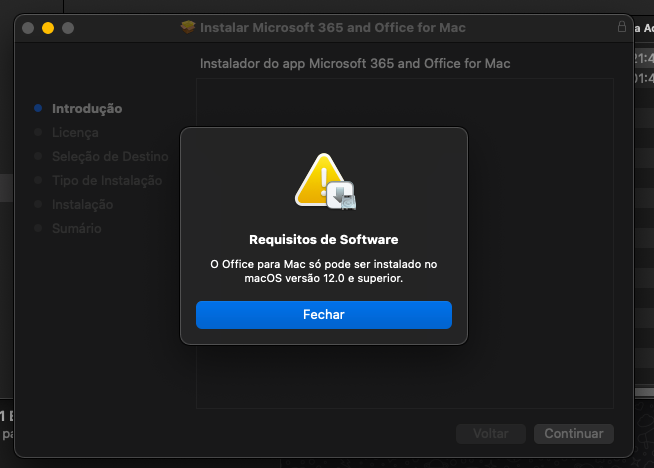654x468 pixels.
Task: Click the Requisitos de Software heading
Action: pos(323,240)
